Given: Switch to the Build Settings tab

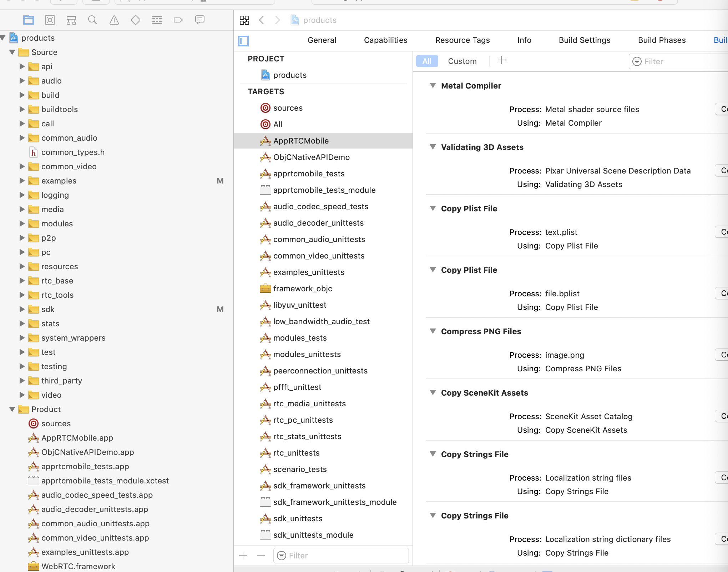Looking at the screenshot, I should (584, 40).
